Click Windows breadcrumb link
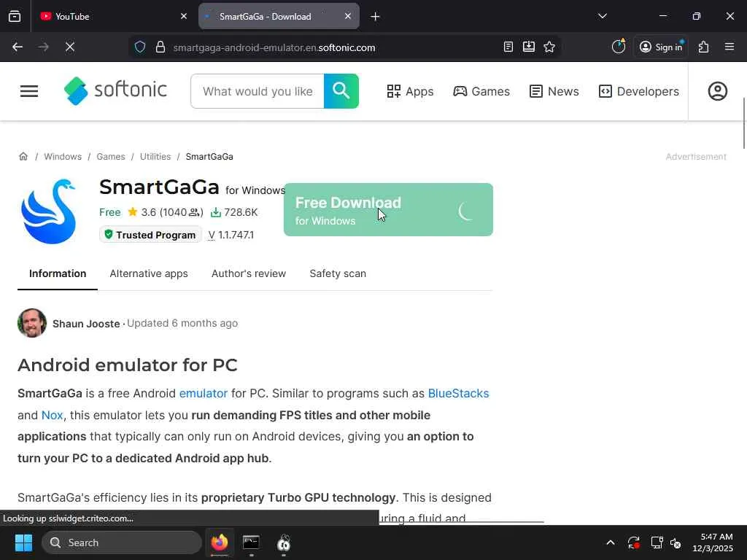The image size is (747, 560). click(63, 157)
